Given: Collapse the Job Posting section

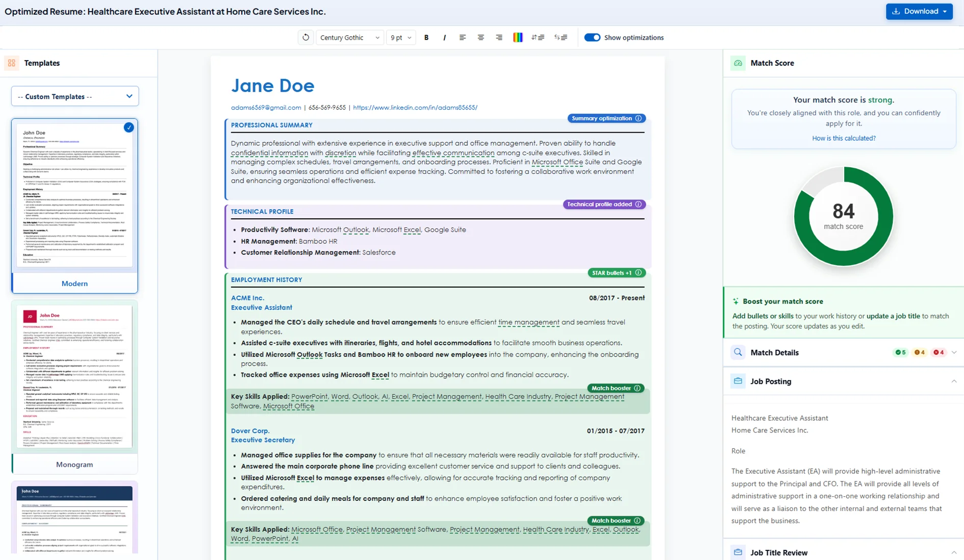Looking at the screenshot, I should 954,381.
